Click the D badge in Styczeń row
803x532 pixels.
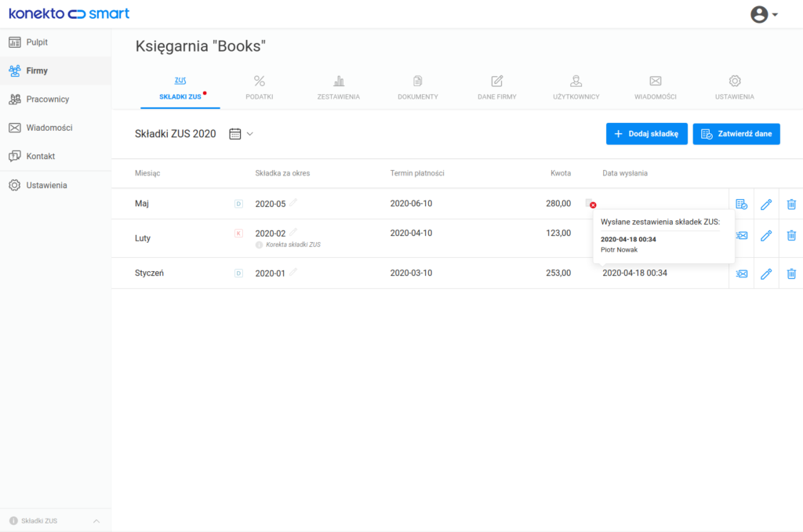click(238, 273)
